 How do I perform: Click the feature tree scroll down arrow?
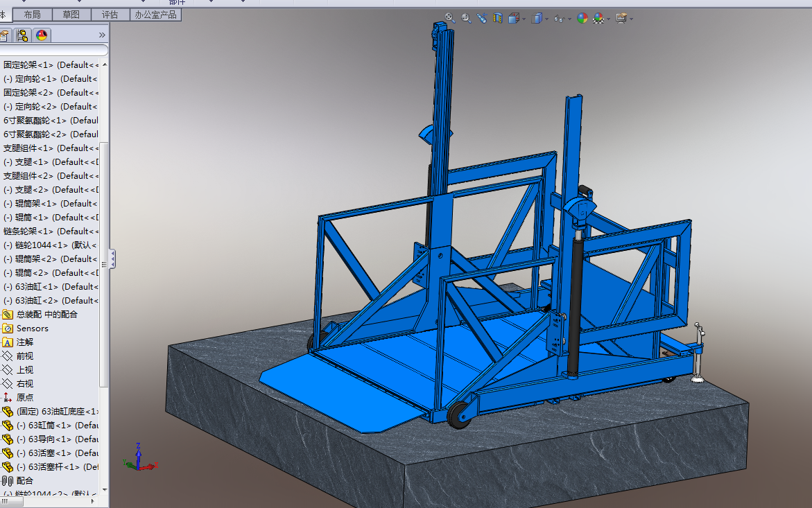click(x=105, y=489)
